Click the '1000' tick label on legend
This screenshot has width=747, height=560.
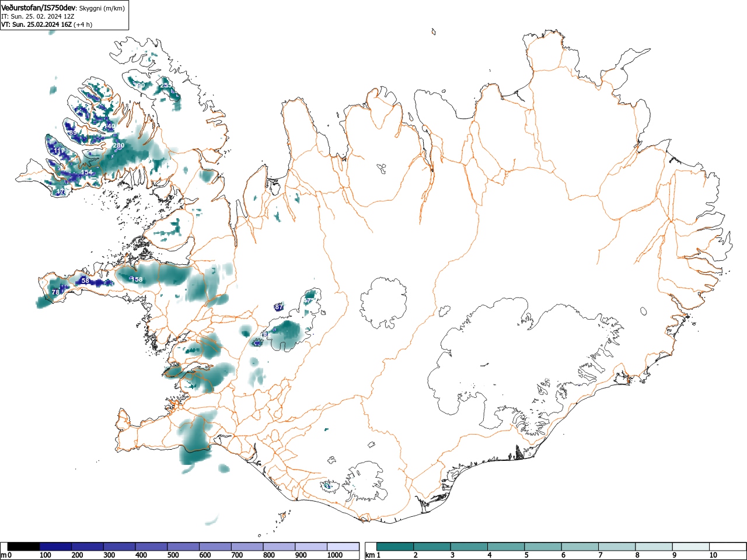point(334,555)
